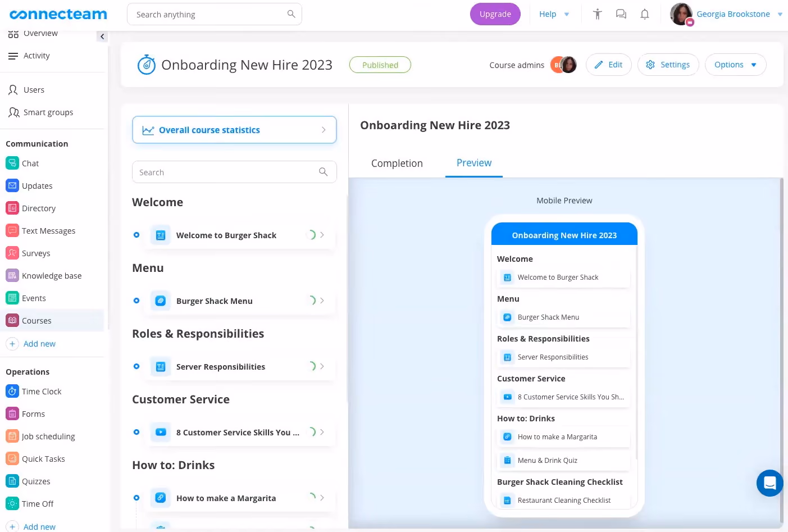
Task: Open Smart groups in the sidebar
Action: [48, 112]
